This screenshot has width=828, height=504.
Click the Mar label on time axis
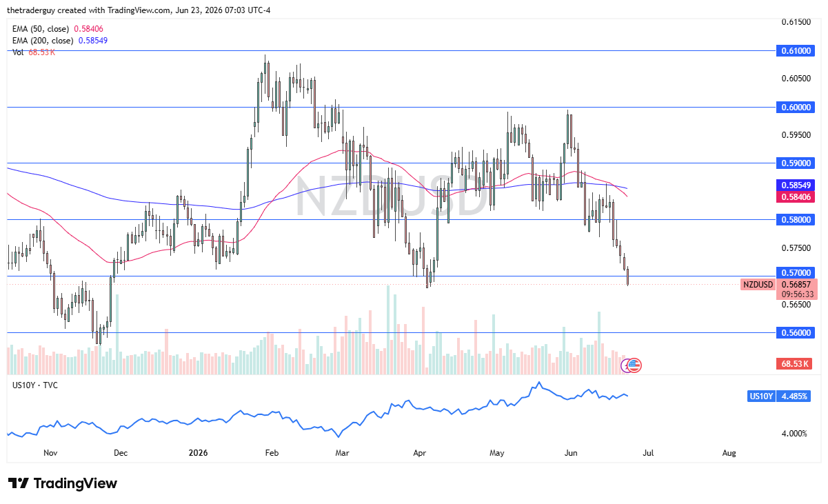343,453
